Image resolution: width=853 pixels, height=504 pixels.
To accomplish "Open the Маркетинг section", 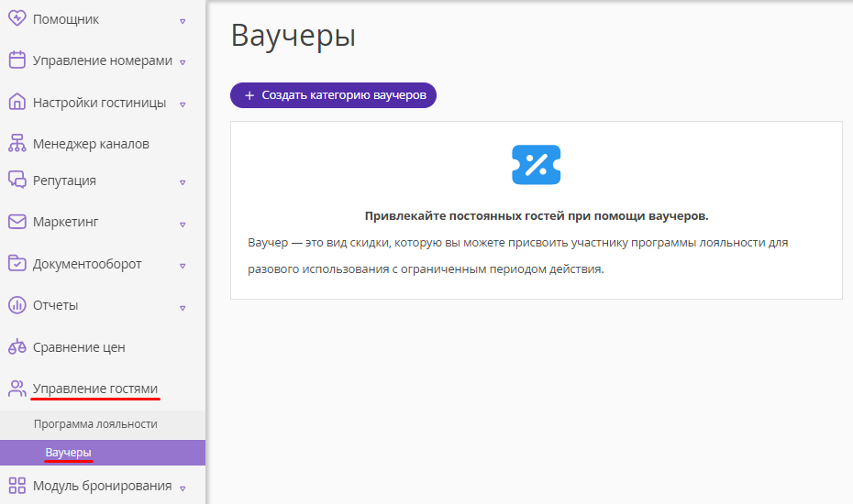I will [x=65, y=222].
